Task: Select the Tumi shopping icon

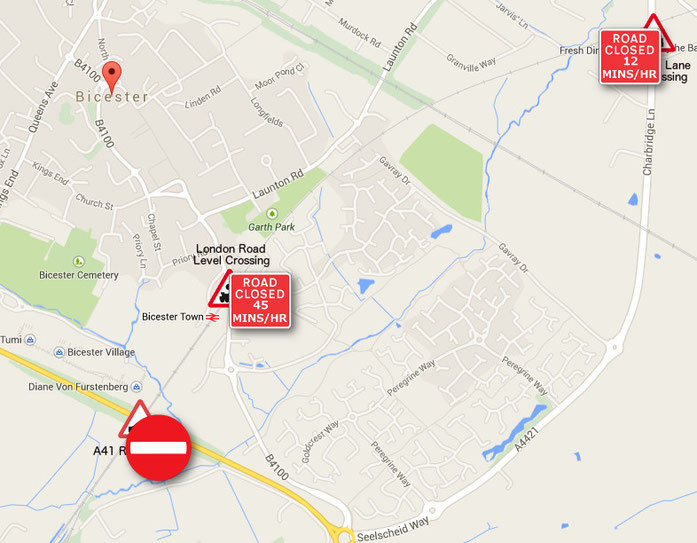Action: [x=30, y=340]
